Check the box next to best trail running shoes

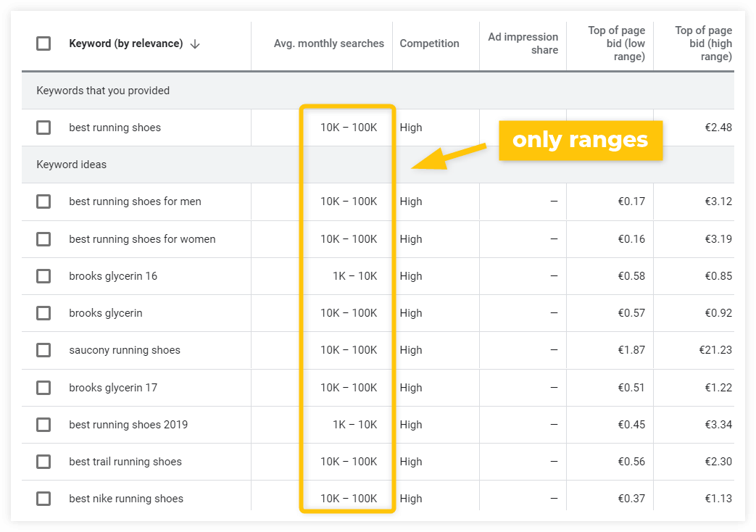(43, 461)
